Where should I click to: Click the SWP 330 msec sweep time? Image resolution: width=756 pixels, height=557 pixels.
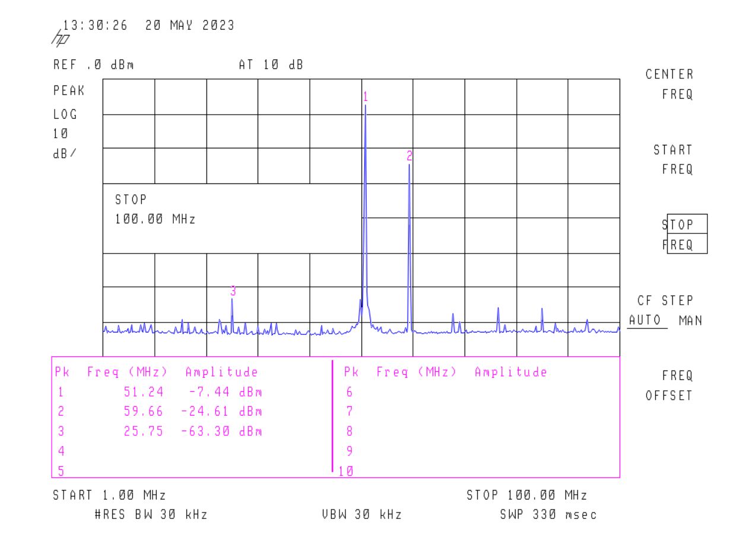(x=548, y=515)
